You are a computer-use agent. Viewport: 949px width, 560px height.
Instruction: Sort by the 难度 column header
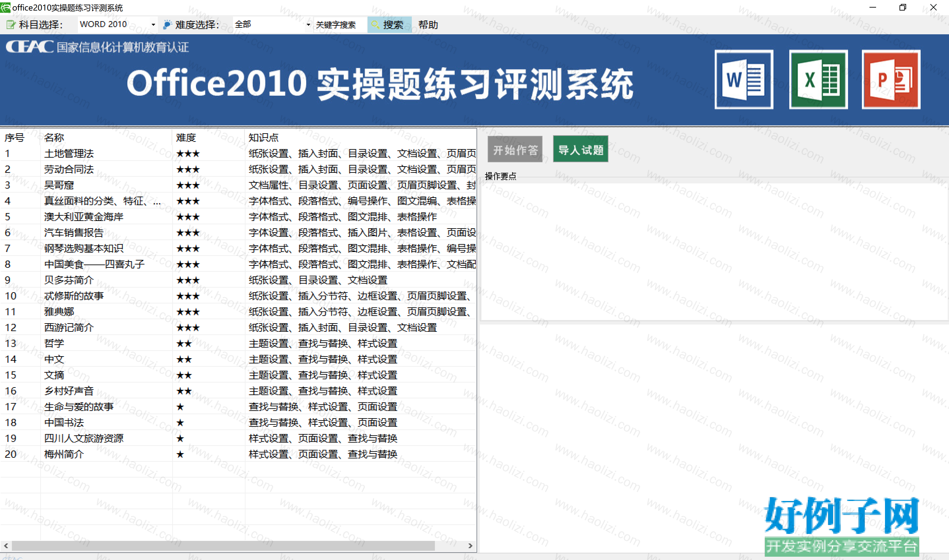click(x=209, y=138)
